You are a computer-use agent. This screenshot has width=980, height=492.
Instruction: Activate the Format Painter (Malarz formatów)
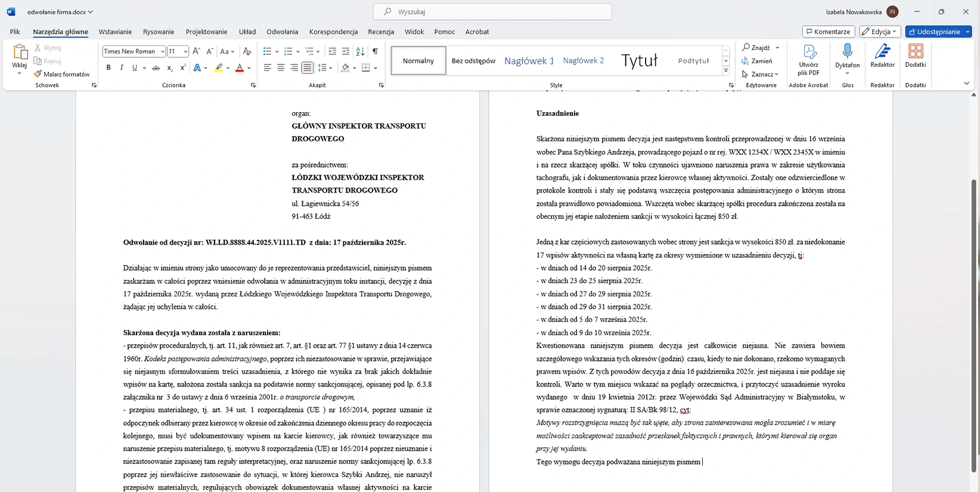(62, 74)
